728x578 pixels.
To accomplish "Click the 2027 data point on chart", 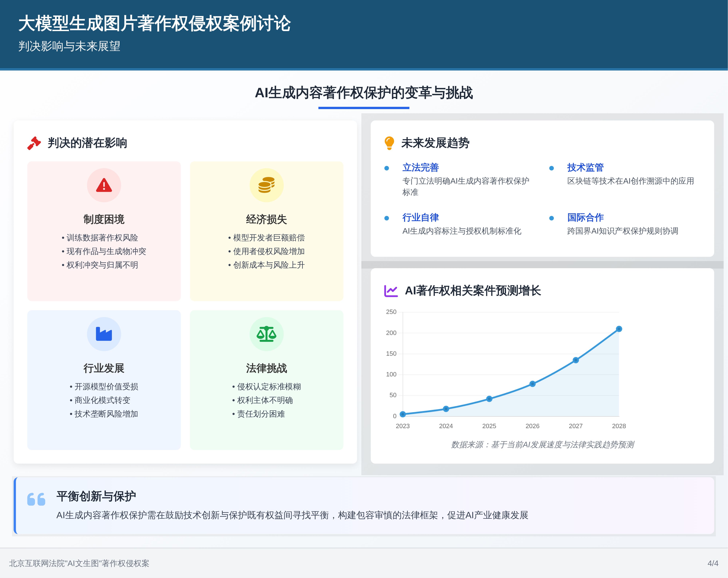I will pyautogui.click(x=576, y=360).
